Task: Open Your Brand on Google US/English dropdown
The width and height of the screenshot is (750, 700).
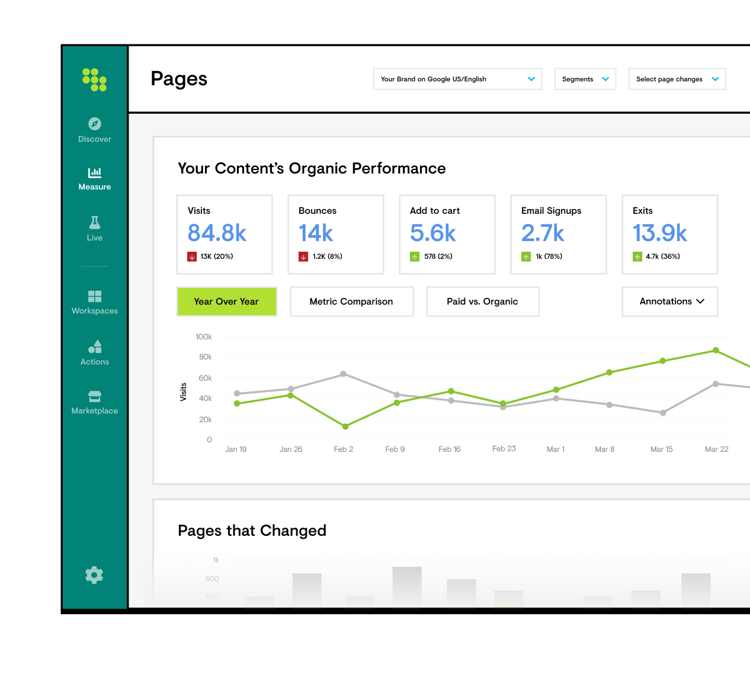Action: 458,79
